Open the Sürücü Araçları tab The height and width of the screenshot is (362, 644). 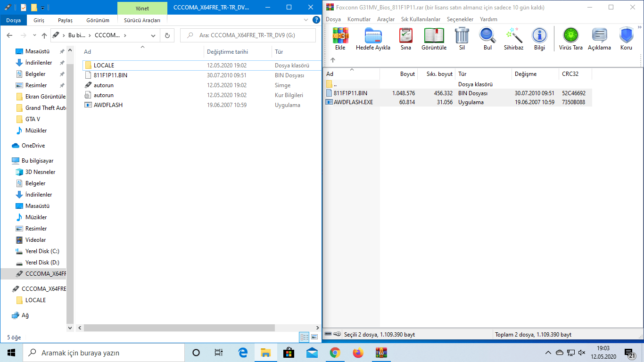click(x=142, y=20)
